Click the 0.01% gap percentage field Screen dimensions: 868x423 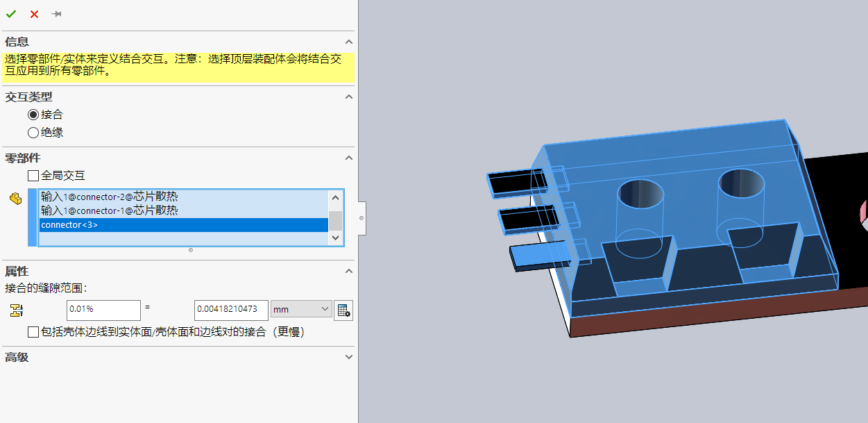[103, 310]
